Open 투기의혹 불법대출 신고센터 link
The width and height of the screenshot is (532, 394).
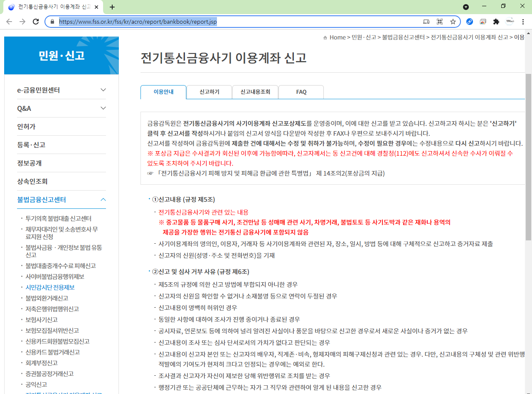click(x=58, y=218)
